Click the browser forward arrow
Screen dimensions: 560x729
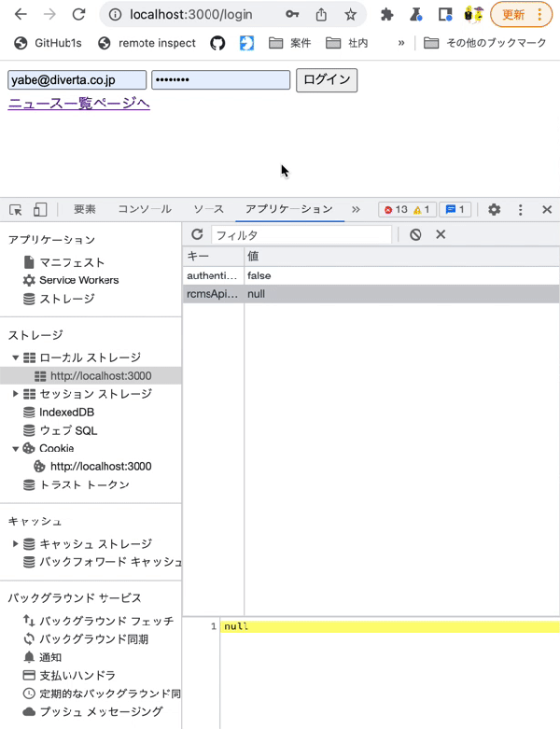click(49, 15)
